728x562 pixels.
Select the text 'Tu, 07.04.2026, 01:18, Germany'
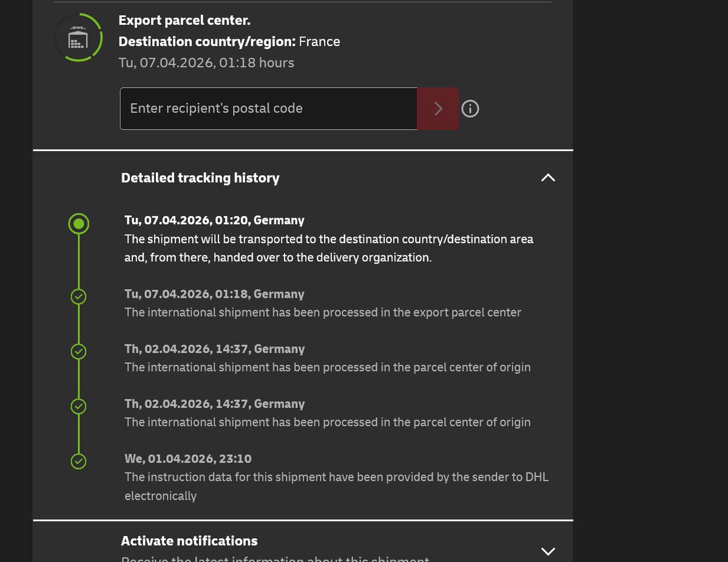pos(215,294)
